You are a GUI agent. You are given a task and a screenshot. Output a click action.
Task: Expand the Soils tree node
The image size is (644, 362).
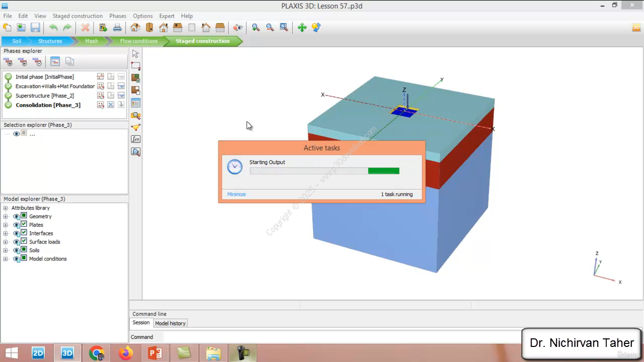[6, 250]
